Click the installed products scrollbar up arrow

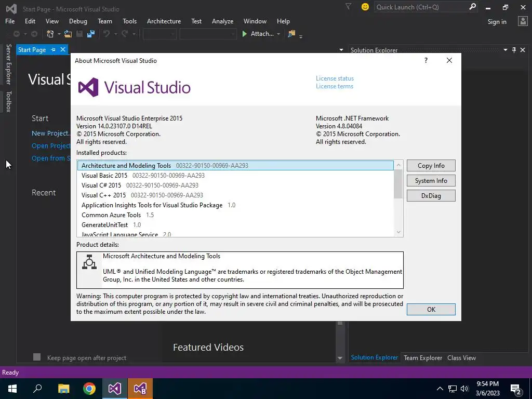[398, 165]
